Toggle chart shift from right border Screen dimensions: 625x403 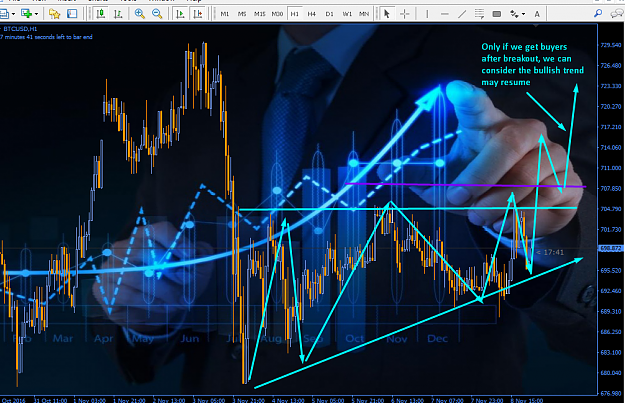(x=198, y=14)
